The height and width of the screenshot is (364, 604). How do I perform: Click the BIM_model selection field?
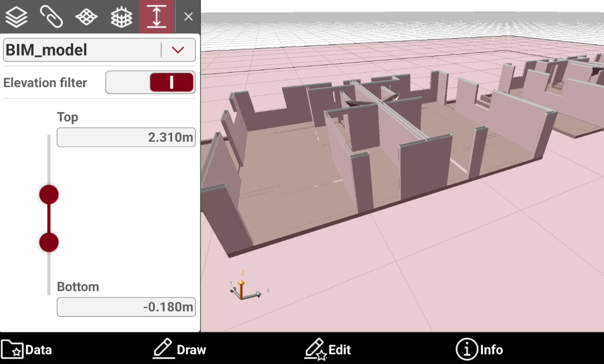tap(99, 50)
